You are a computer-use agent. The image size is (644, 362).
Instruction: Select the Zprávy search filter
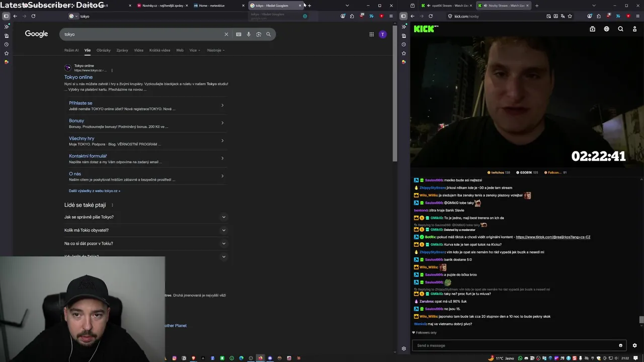122,50
